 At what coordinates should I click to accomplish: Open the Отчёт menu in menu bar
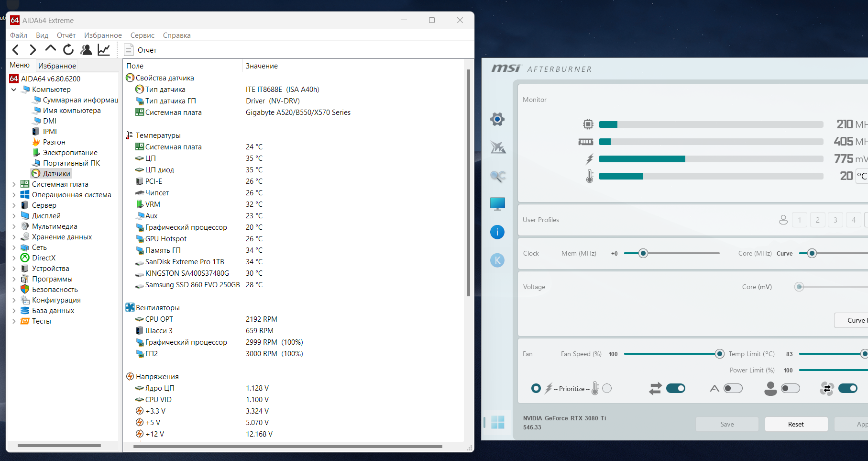(x=66, y=35)
